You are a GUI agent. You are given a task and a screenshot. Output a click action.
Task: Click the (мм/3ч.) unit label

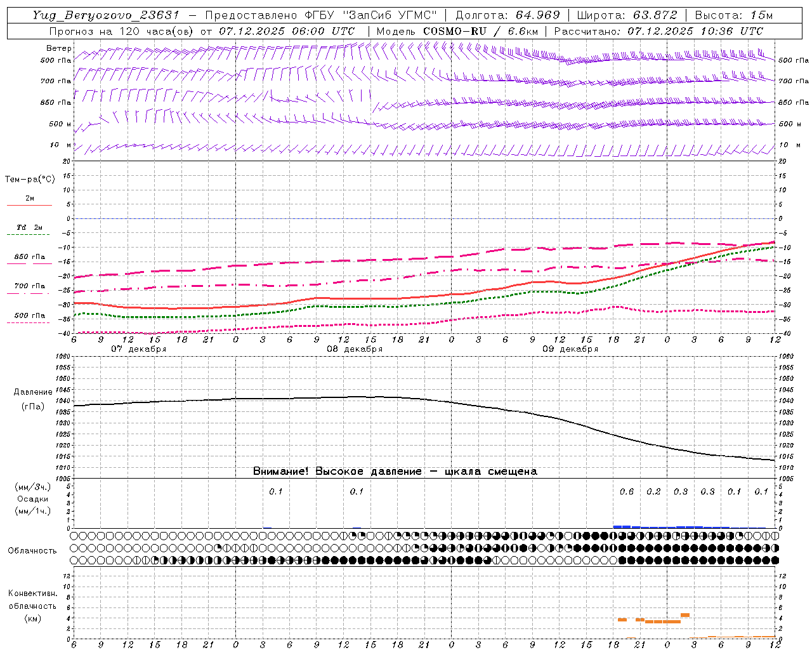(x=33, y=487)
